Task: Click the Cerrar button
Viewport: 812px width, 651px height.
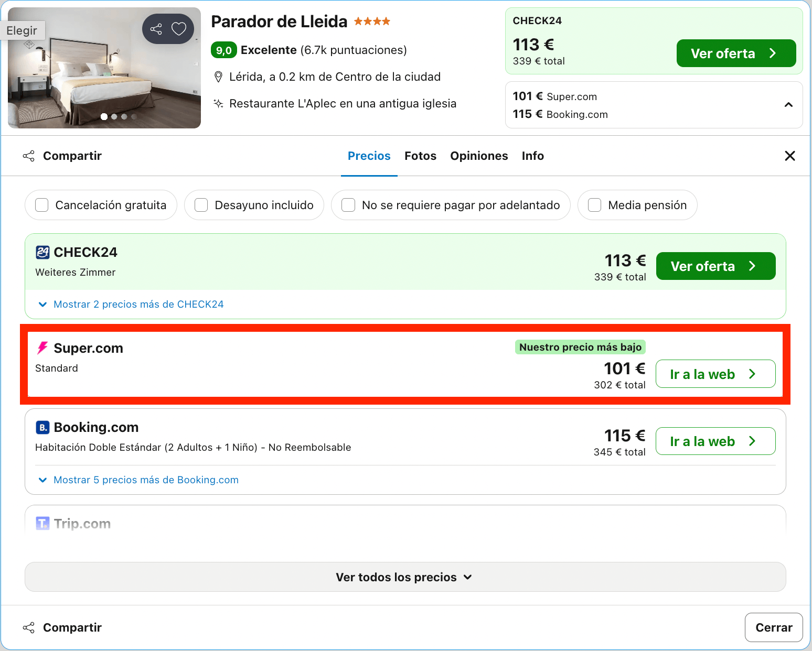Action: [774, 627]
